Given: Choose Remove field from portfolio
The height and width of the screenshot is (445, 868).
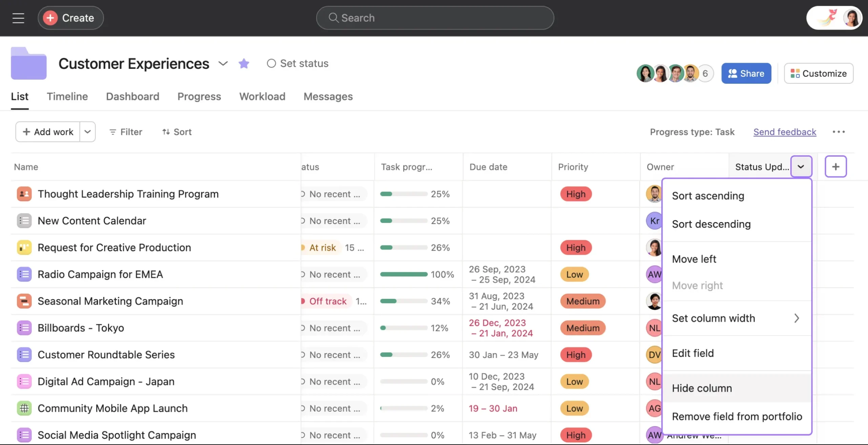Looking at the screenshot, I should 737,417.
